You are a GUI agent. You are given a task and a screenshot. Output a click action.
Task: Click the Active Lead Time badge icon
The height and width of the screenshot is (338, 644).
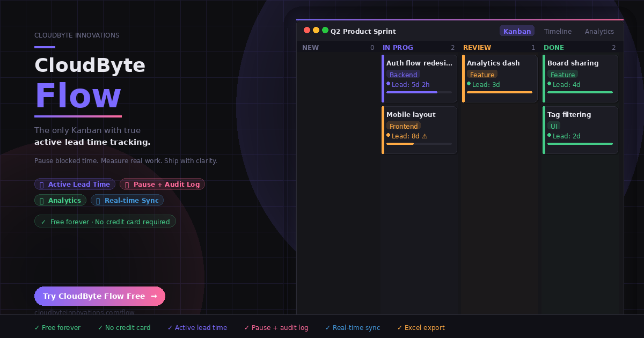tap(42, 184)
